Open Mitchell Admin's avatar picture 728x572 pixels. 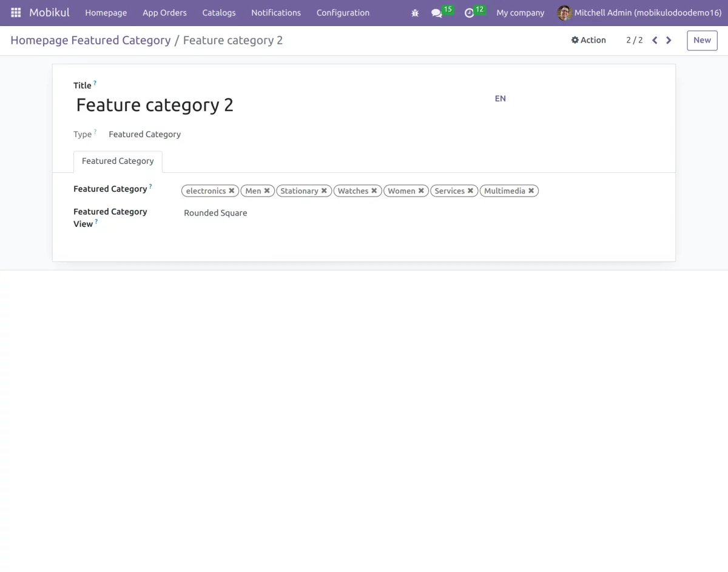pyautogui.click(x=564, y=12)
